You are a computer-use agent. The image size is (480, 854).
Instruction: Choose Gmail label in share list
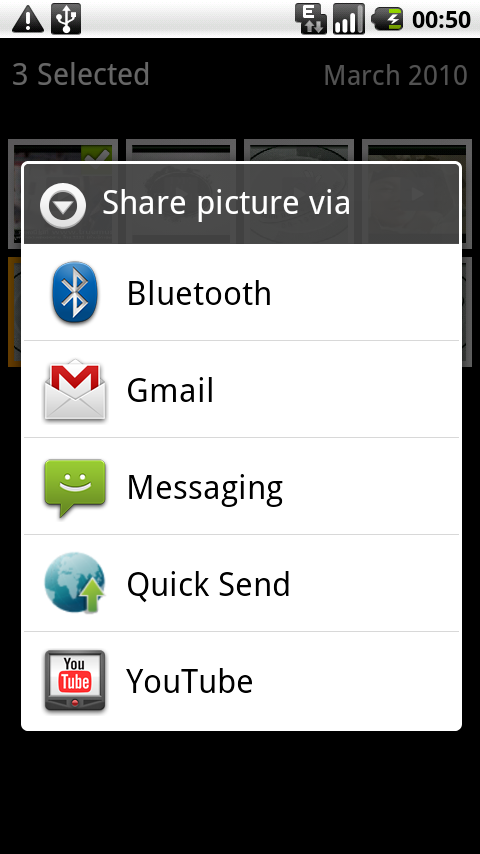pyautogui.click(x=170, y=390)
